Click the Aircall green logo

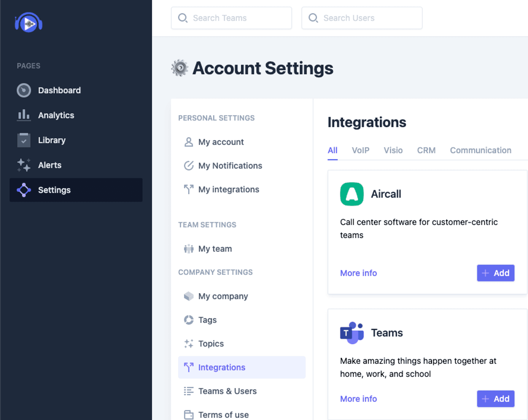[x=352, y=194]
